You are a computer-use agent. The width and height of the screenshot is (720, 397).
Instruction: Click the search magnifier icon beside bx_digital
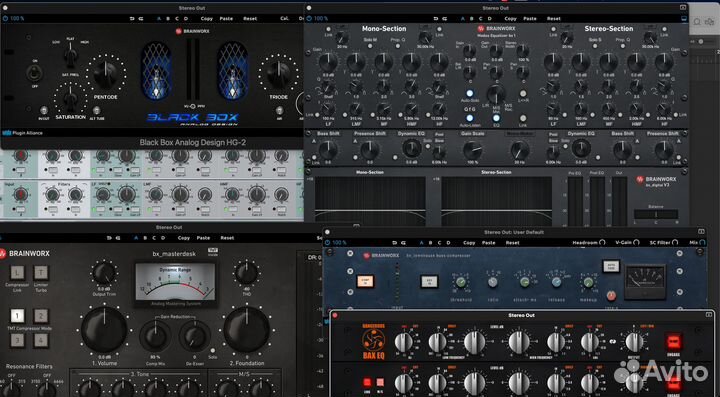(x=697, y=22)
